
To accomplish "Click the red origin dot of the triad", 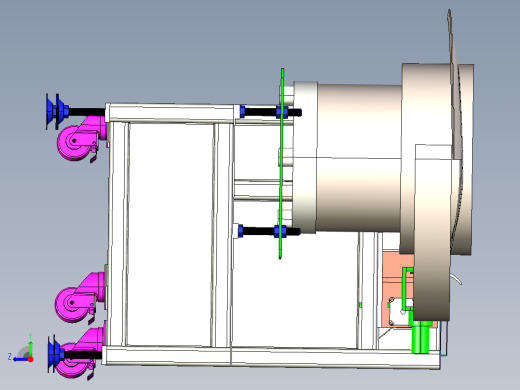I will [x=31, y=359].
